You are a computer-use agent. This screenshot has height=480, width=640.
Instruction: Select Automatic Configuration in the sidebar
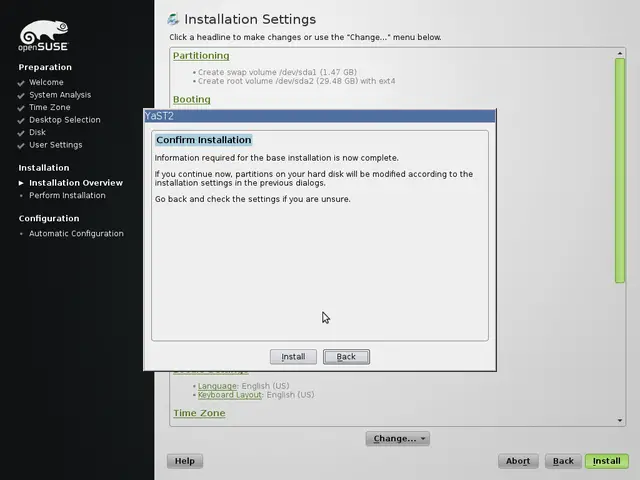76,233
